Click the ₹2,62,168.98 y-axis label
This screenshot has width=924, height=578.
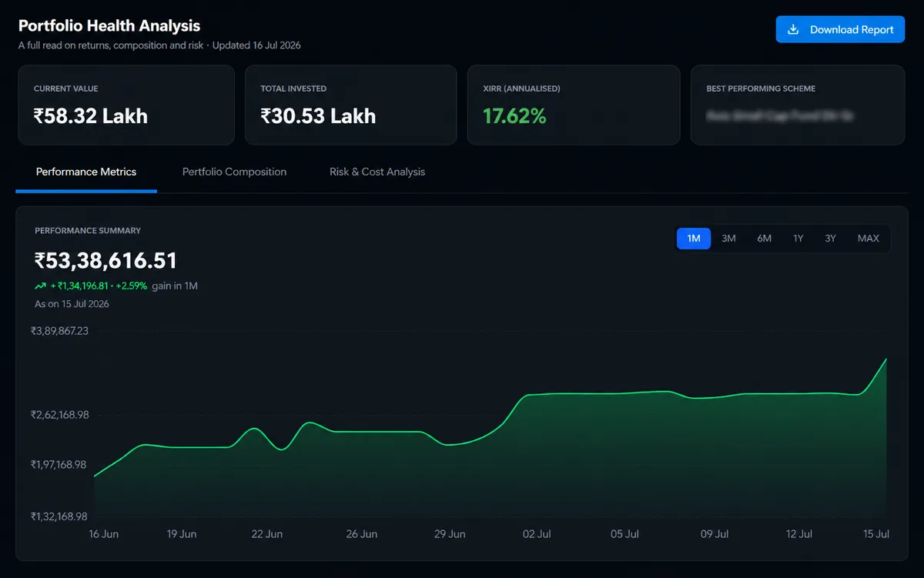click(59, 415)
